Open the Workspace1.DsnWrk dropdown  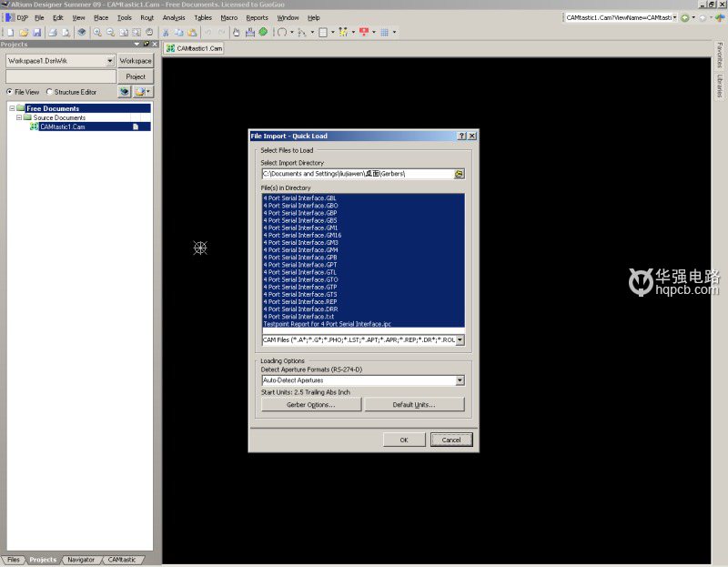coord(110,61)
